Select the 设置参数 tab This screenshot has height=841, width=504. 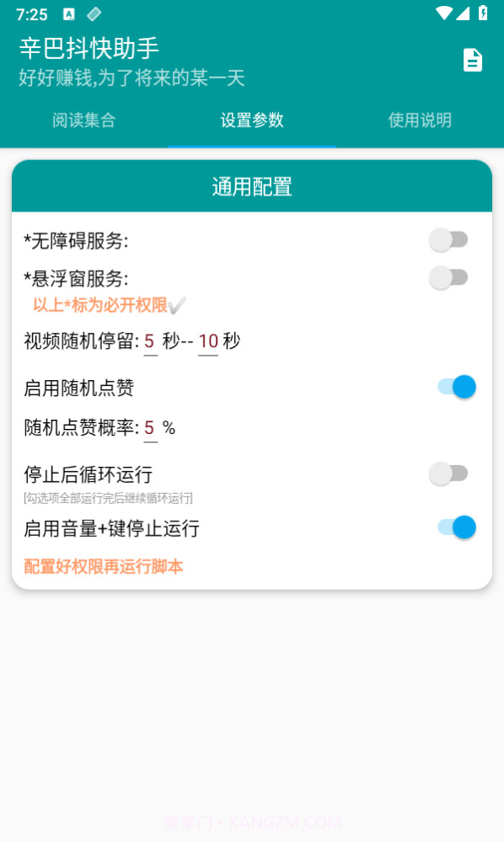252,121
